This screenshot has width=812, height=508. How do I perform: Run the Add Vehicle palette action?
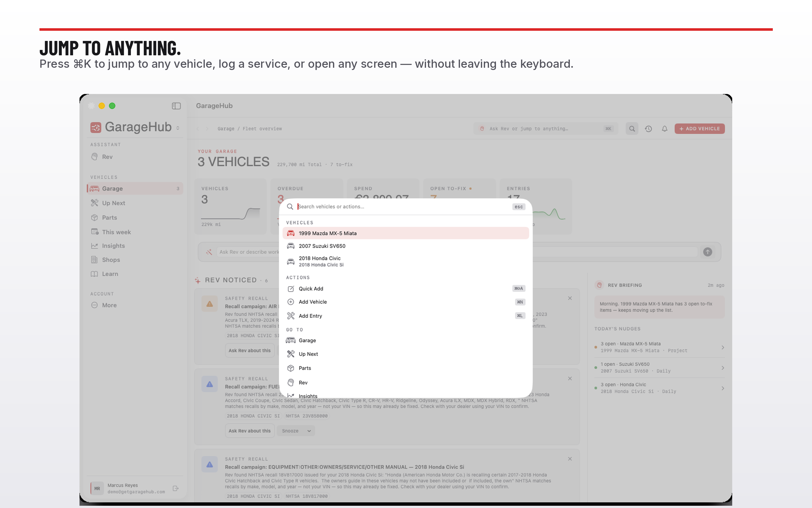click(406, 302)
